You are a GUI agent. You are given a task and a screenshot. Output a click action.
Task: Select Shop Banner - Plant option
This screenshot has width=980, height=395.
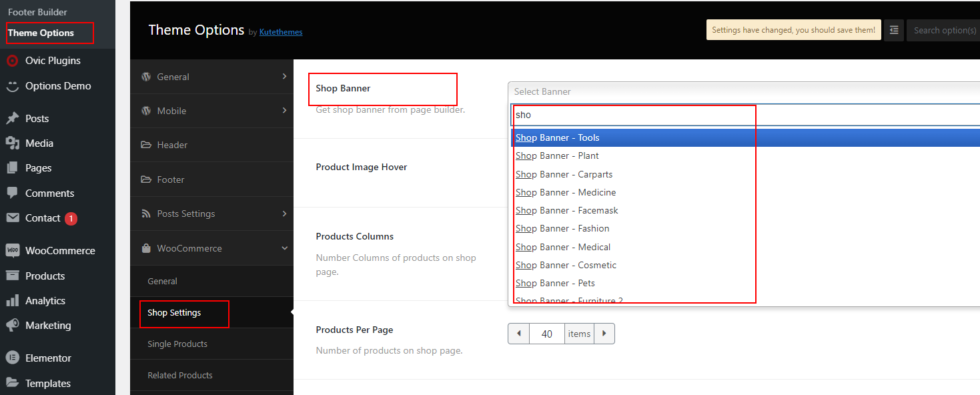click(745, 155)
